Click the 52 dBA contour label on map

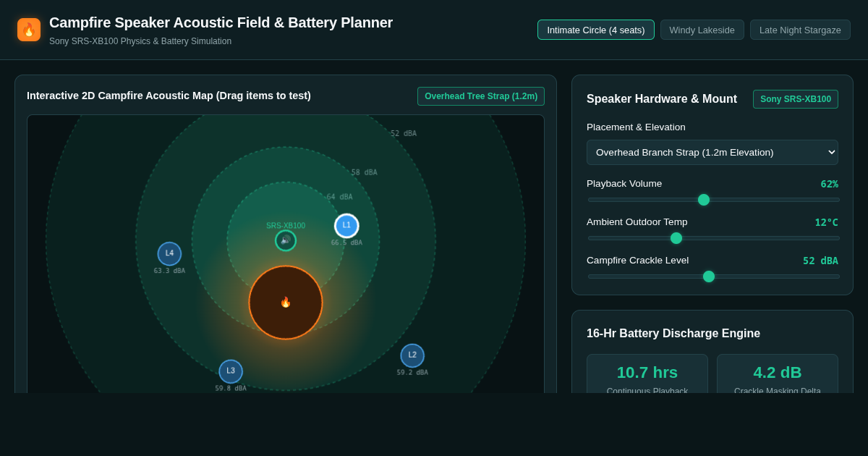click(404, 133)
